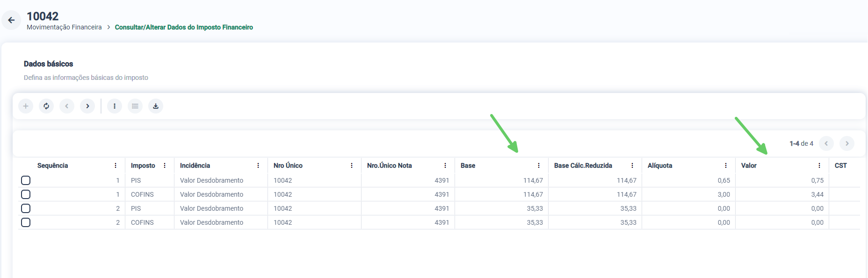868x278 pixels.
Task: Go back using the arrow beside 10042
Action: pyautogui.click(x=11, y=20)
